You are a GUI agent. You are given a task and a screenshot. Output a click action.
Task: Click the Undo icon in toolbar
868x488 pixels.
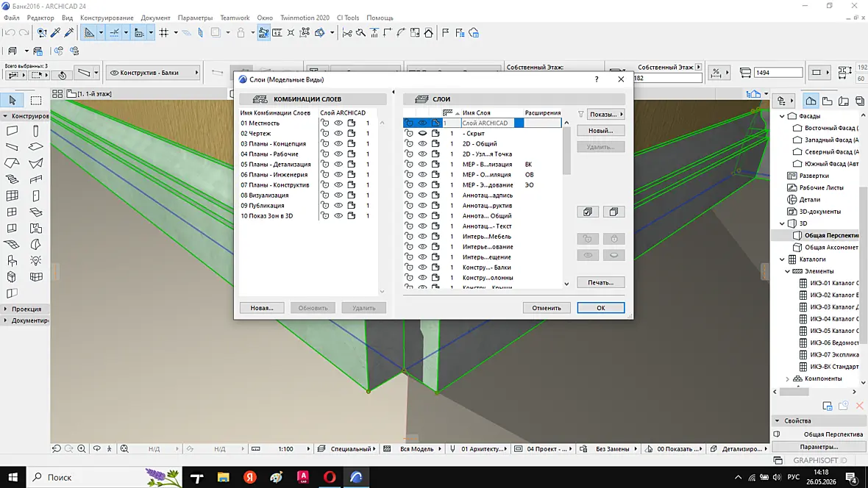(x=10, y=33)
